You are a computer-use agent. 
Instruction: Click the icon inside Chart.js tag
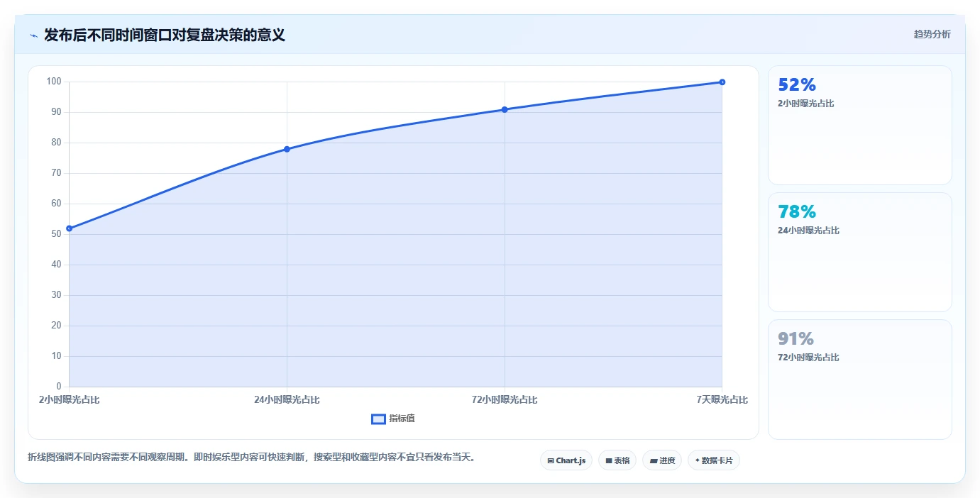551,461
